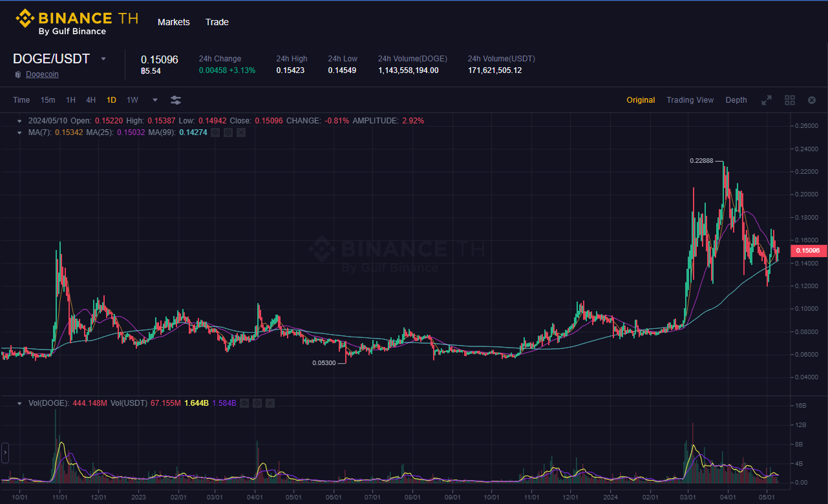This screenshot has height=504, width=828.
Task: Switch the chart interval to 1W
Action: point(133,100)
